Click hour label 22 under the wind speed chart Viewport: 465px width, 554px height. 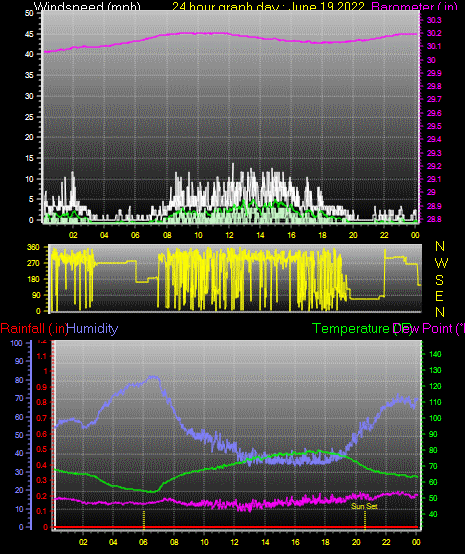[384, 235]
